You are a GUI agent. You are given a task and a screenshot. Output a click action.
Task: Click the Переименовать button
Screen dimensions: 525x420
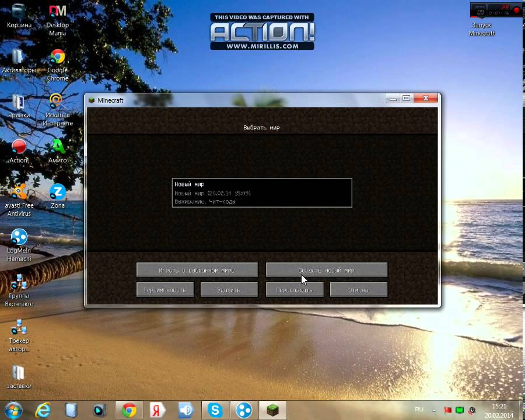pyautogui.click(x=165, y=290)
